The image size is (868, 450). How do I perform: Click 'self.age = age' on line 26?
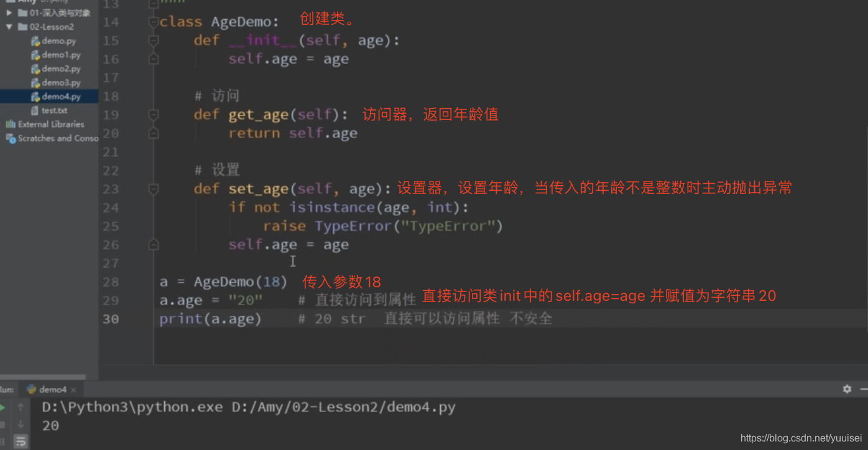(289, 244)
